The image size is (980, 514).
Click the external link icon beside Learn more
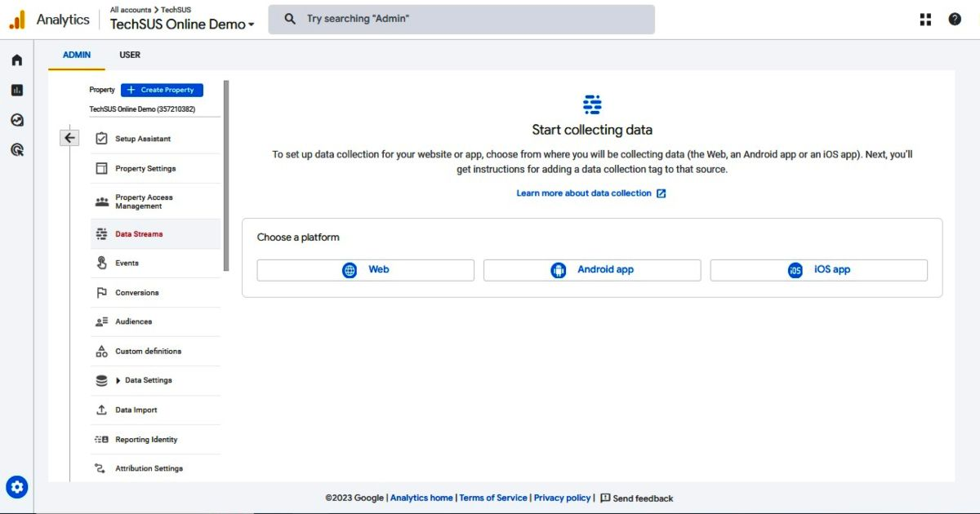(661, 193)
